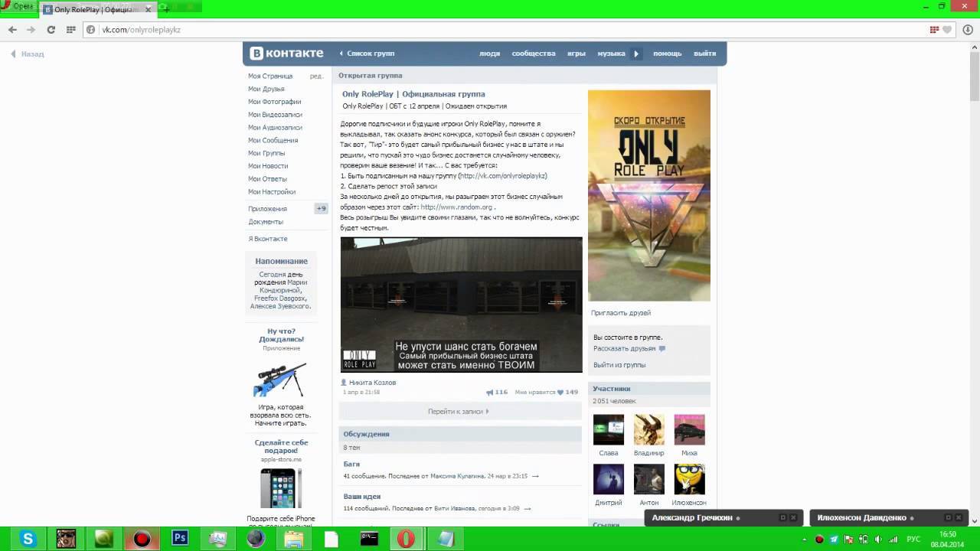
Task: Open member Владимир's avatar
Action: click(649, 430)
